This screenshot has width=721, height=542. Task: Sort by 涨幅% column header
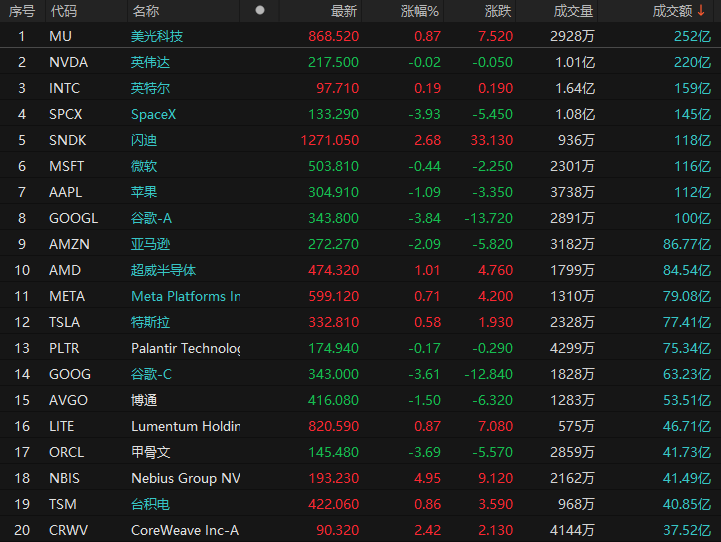(419, 11)
